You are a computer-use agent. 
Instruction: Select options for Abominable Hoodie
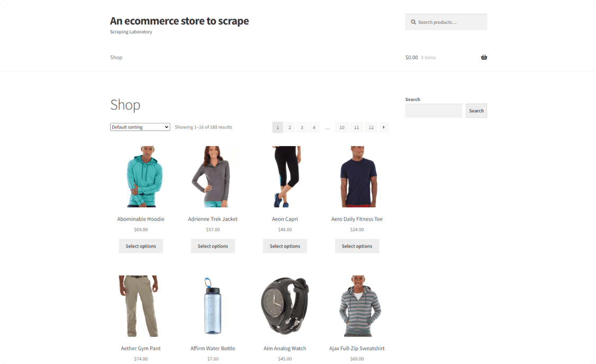[141, 246]
